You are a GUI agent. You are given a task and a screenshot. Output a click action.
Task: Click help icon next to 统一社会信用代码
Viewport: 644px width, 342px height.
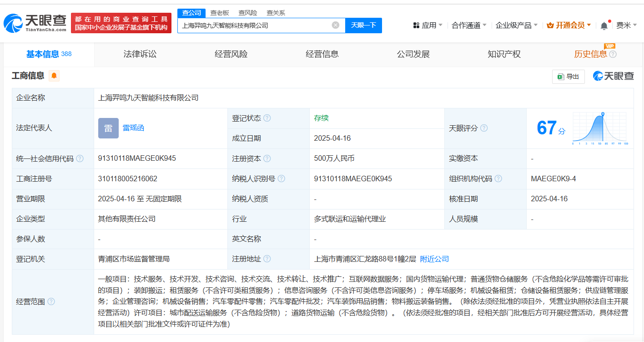tap(80, 158)
